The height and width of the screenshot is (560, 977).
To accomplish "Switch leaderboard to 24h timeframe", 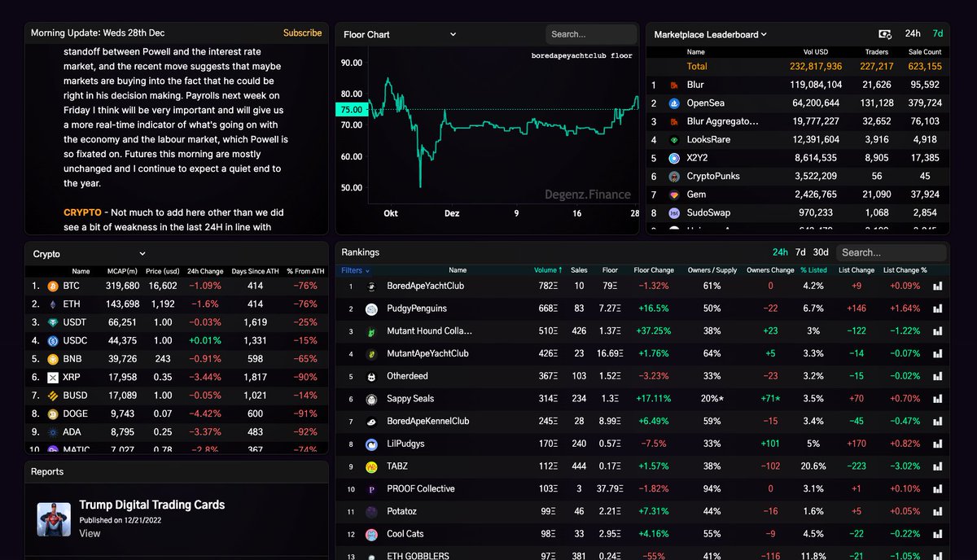I will [x=913, y=34].
